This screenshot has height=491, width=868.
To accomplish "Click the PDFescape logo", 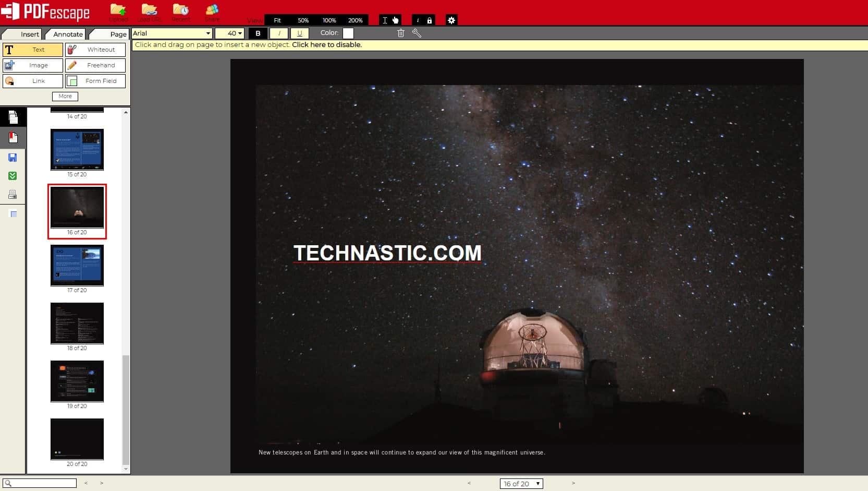I will point(45,11).
